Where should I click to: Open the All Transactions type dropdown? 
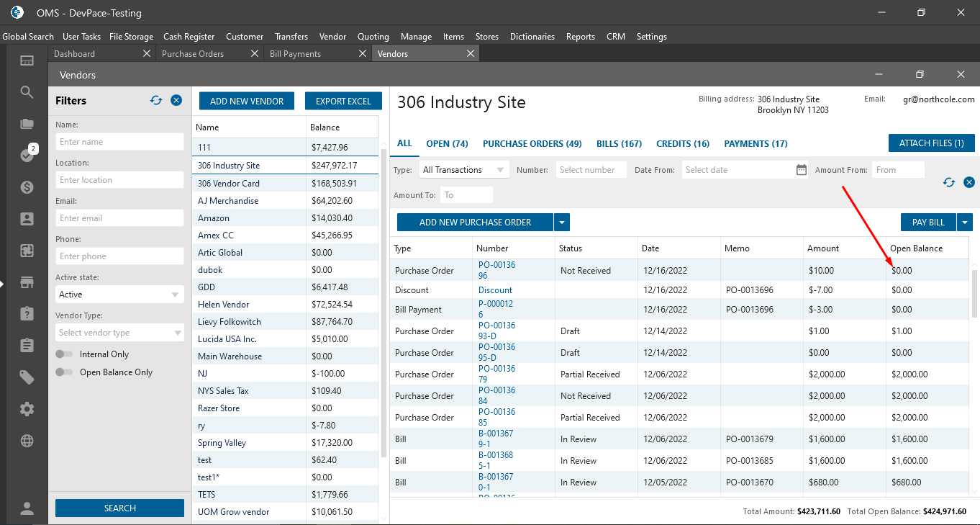tap(463, 170)
